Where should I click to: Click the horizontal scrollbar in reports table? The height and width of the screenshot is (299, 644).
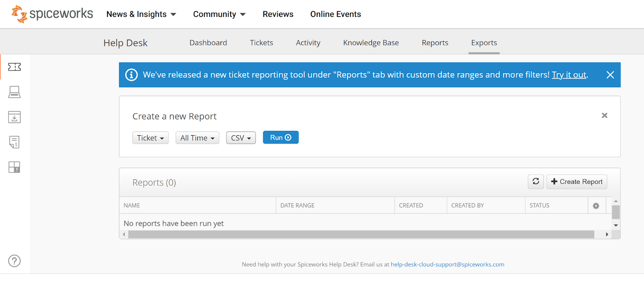point(361,234)
